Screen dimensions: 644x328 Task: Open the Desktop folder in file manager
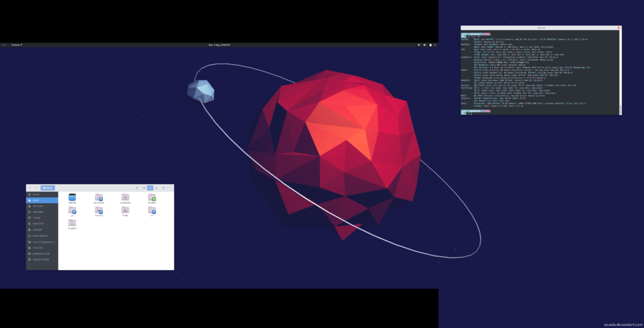pyautogui.click(x=72, y=197)
